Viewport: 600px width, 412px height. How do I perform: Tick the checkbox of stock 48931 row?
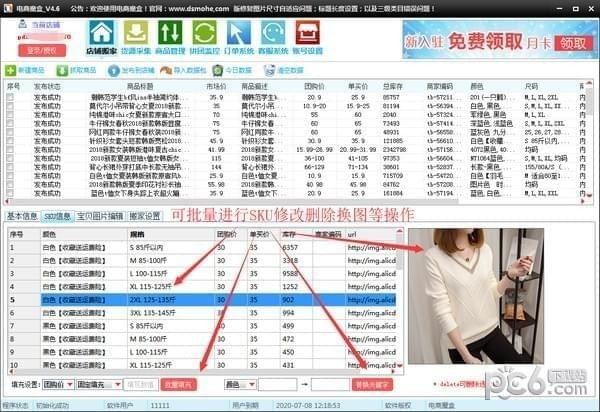coord(10,132)
